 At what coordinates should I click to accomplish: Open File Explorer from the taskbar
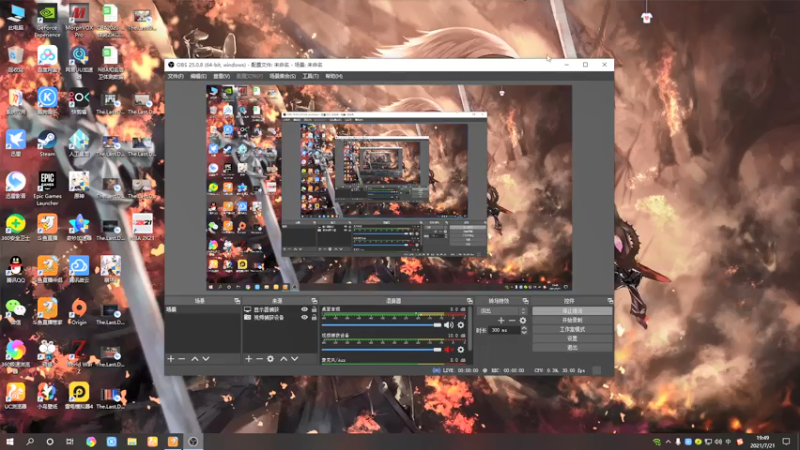tap(132, 442)
